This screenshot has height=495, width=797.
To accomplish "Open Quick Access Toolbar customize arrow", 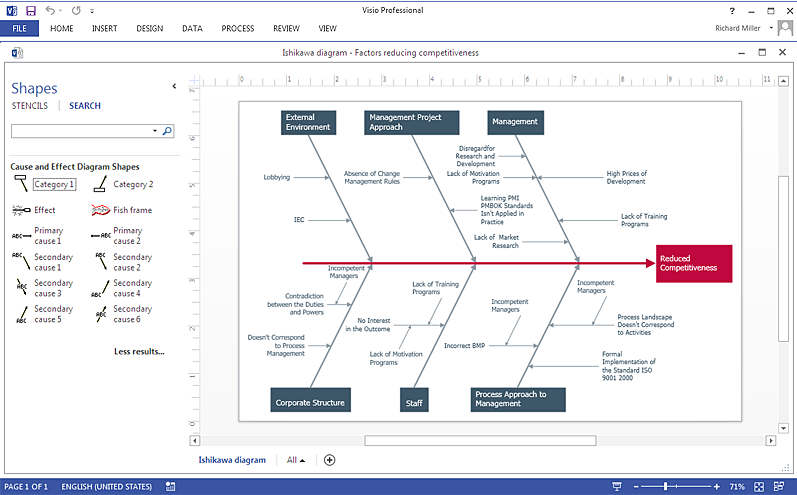I will [x=92, y=11].
